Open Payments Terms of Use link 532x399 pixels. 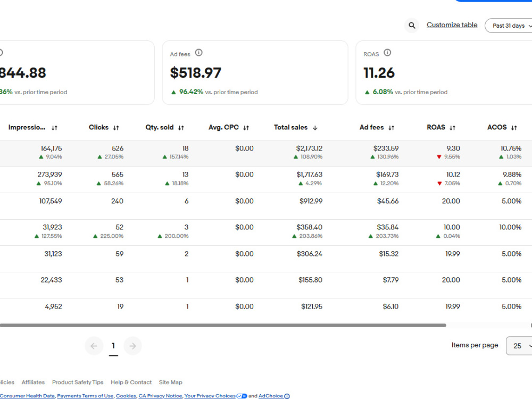click(x=85, y=396)
